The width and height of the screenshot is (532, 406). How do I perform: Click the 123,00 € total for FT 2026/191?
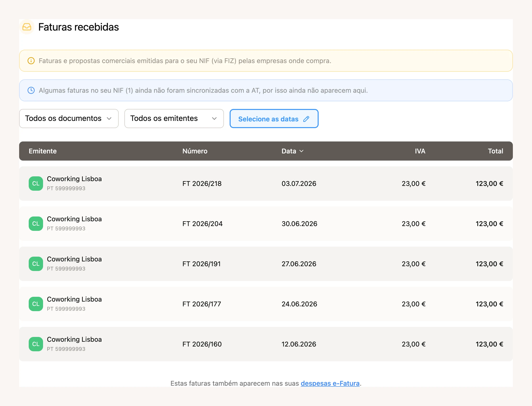489,264
